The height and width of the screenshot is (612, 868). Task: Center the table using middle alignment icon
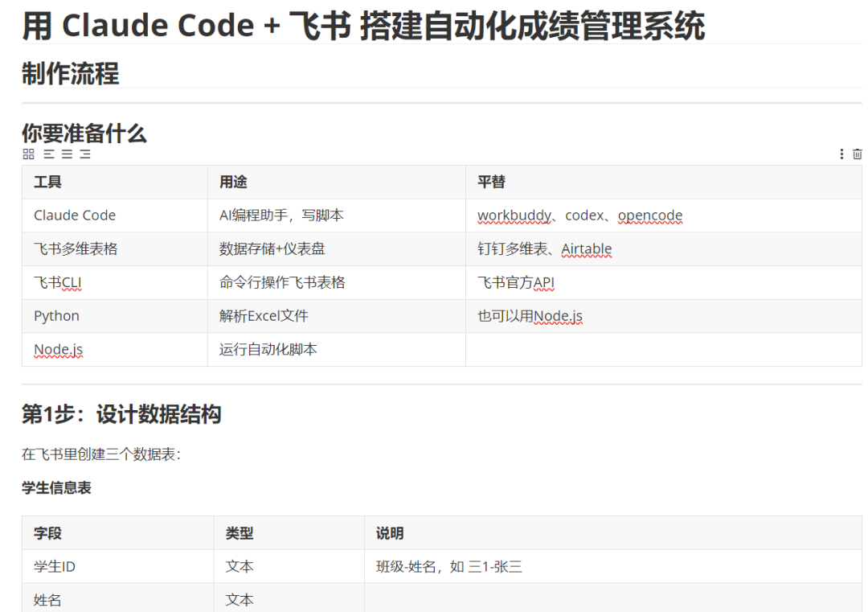tap(67, 154)
